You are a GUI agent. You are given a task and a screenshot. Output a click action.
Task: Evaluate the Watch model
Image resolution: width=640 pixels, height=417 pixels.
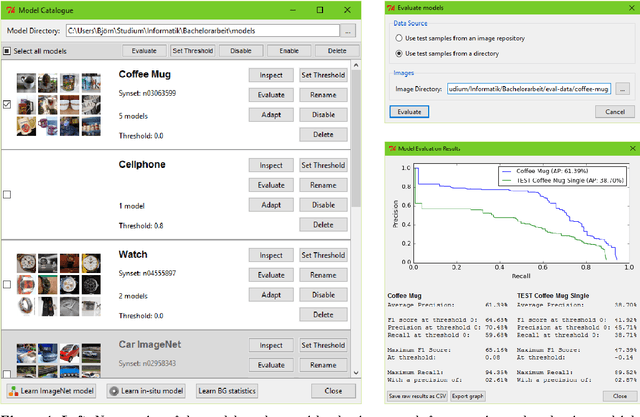pyautogui.click(x=271, y=275)
